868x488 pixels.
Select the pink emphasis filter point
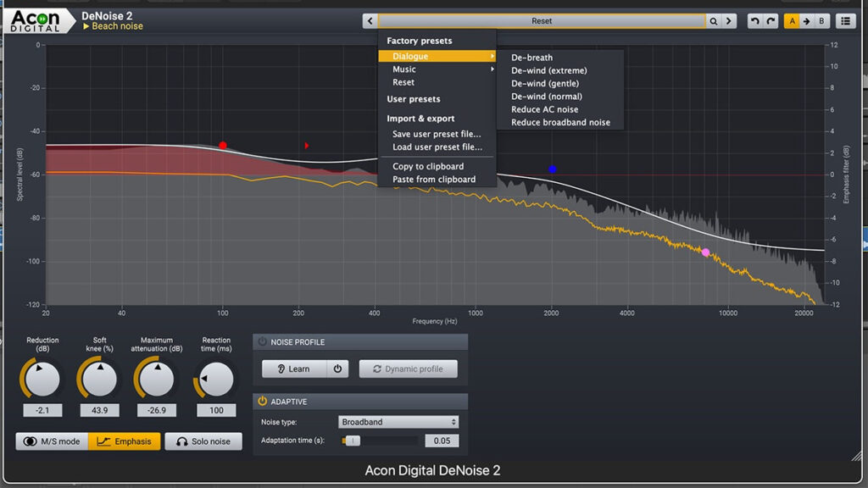pyautogui.click(x=705, y=252)
